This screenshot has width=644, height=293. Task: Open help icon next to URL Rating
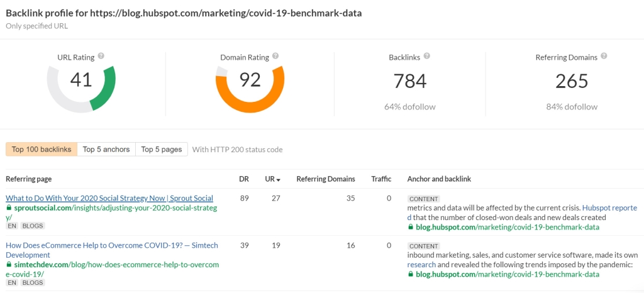click(x=101, y=56)
